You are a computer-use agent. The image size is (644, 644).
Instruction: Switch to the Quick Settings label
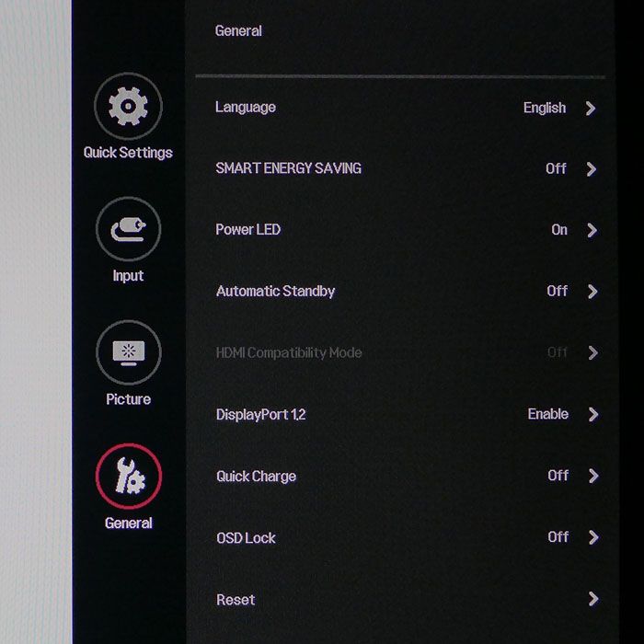[x=128, y=153]
